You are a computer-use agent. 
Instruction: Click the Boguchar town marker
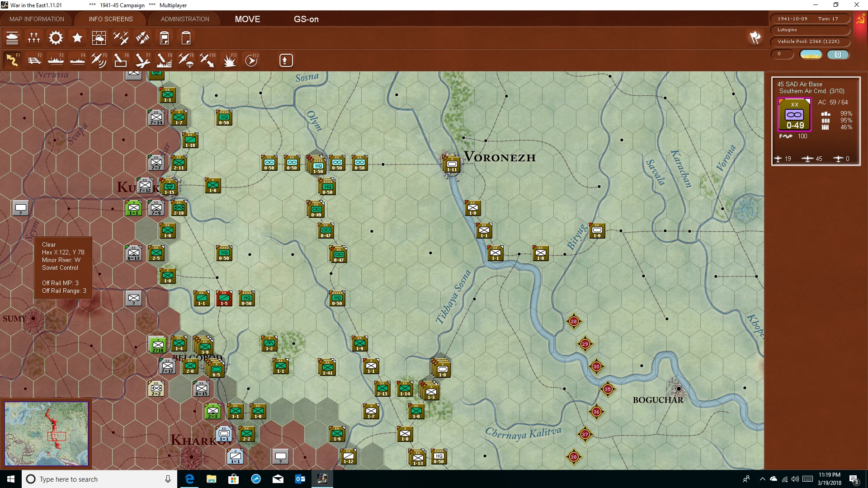[678, 389]
